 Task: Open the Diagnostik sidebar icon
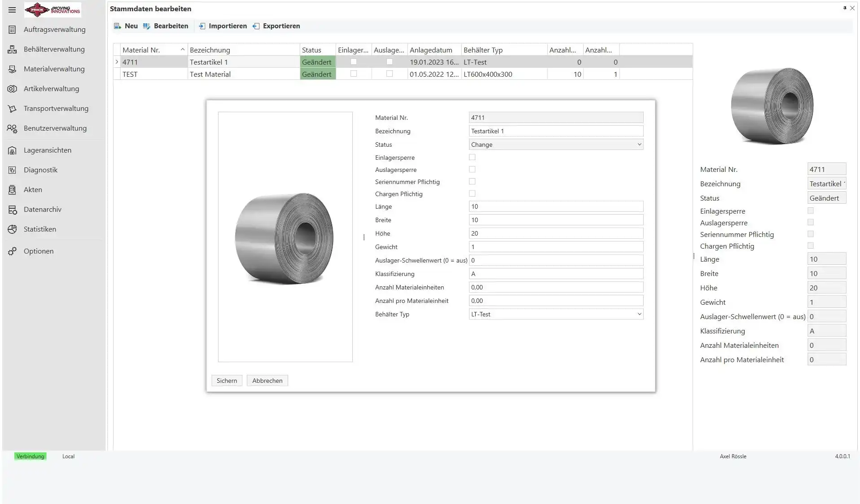(12, 170)
